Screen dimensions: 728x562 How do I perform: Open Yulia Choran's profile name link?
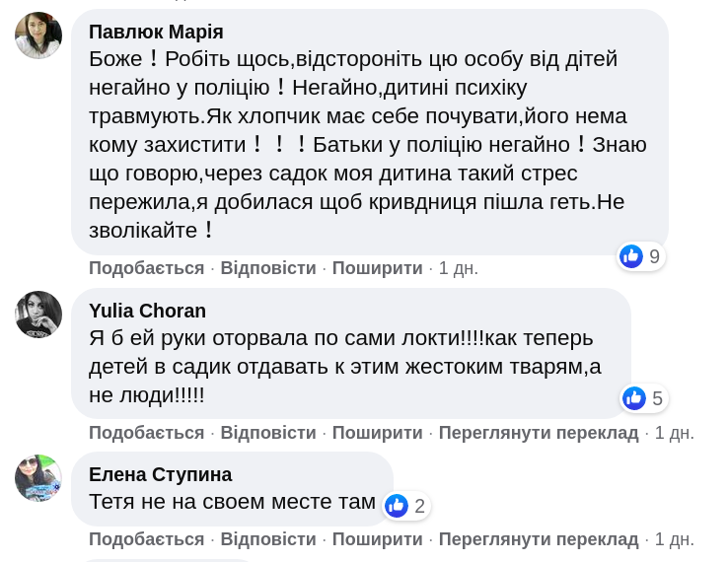click(147, 311)
